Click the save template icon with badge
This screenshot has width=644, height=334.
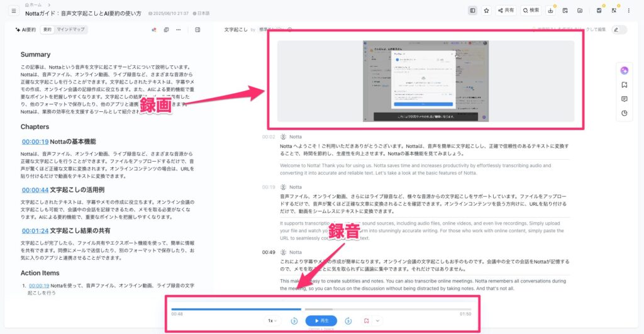pyautogui.click(x=599, y=11)
